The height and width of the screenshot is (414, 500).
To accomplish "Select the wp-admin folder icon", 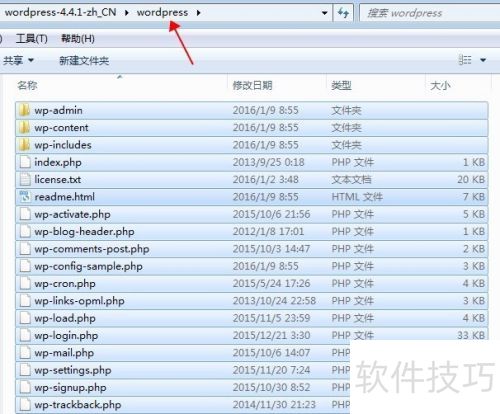I will coord(24,110).
